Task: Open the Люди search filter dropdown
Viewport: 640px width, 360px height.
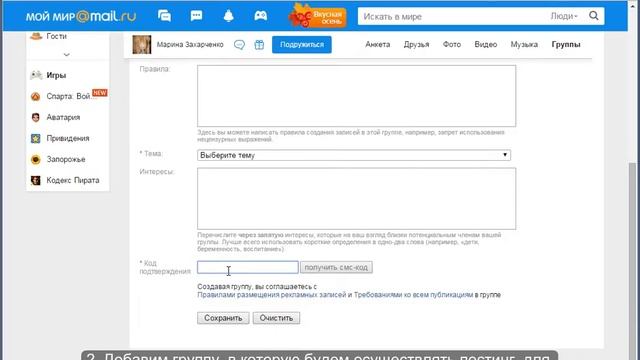Action: [564, 16]
